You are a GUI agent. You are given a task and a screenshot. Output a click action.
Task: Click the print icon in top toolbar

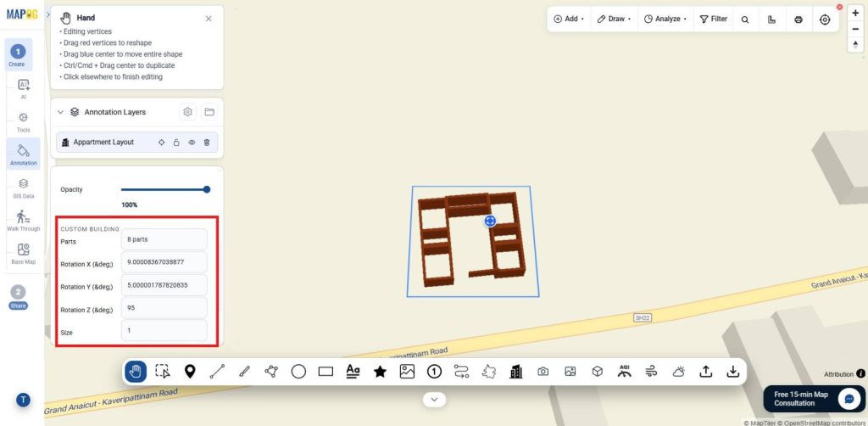point(798,20)
